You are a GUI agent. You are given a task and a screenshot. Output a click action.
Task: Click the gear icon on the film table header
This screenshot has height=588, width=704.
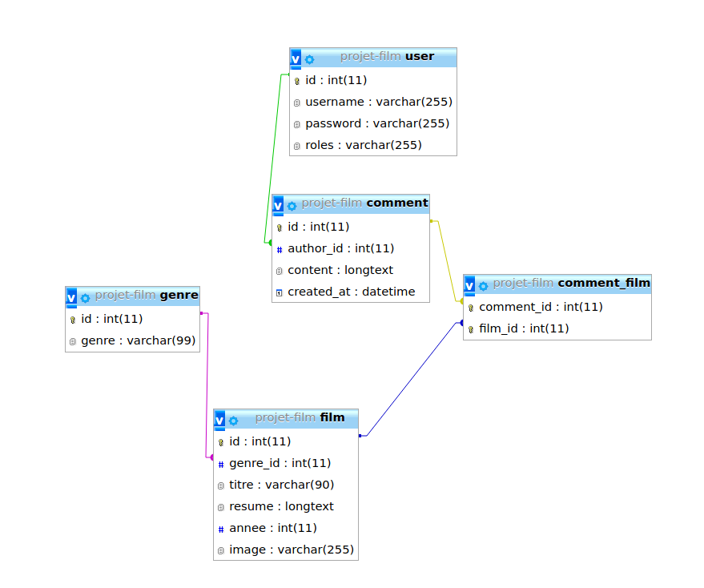click(x=232, y=420)
